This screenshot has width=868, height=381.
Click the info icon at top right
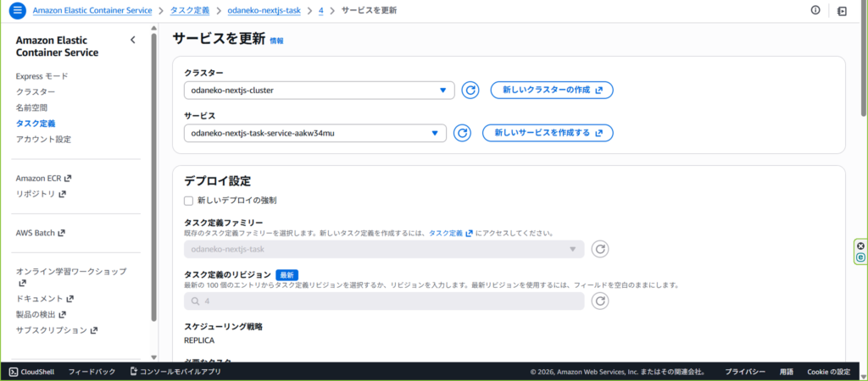pyautogui.click(x=815, y=10)
